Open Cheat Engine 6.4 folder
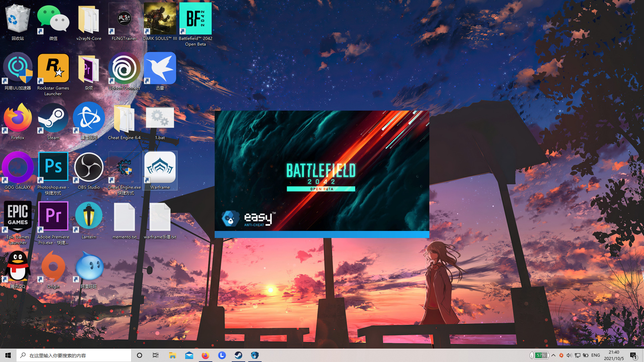Viewport: 644px width, 362px height. point(124,121)
